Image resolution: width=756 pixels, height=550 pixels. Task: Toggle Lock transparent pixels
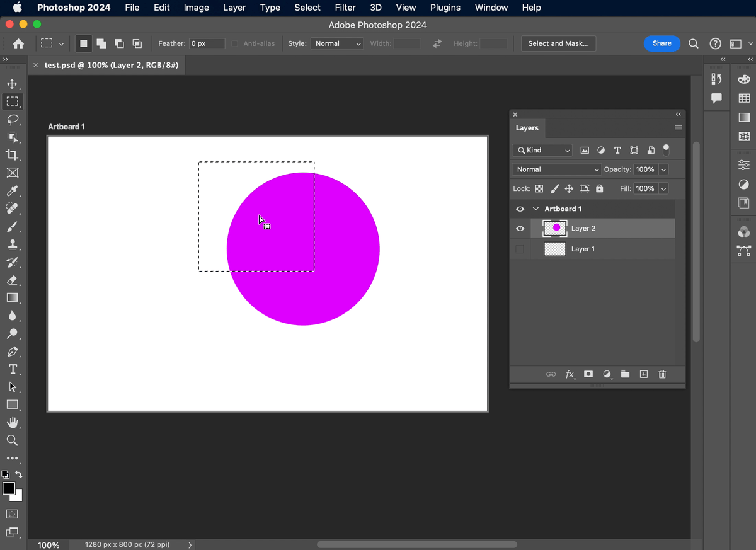tap(539, 188)
